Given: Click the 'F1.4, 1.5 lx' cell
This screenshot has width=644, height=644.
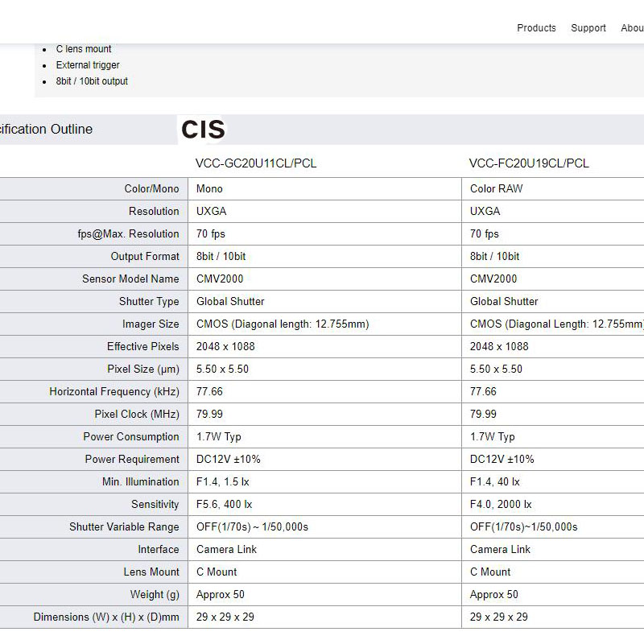Looking at the screenshot, I should point(223,481).
